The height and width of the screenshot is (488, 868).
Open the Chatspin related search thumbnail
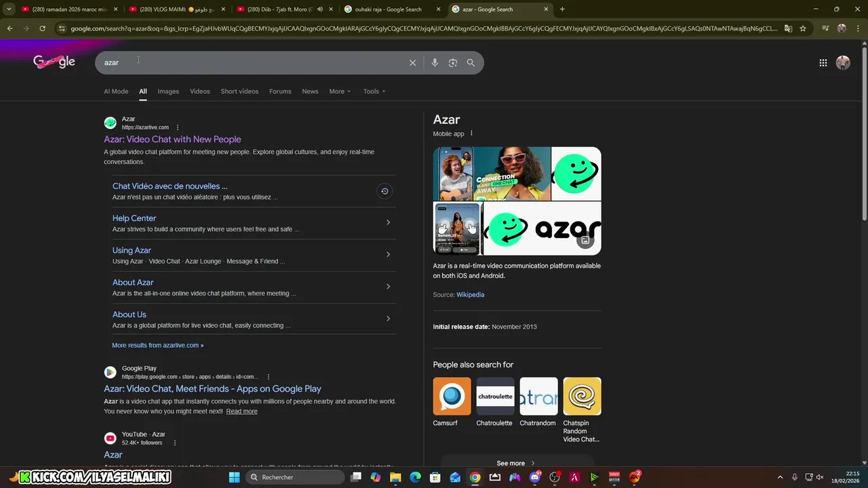(582, 396)
